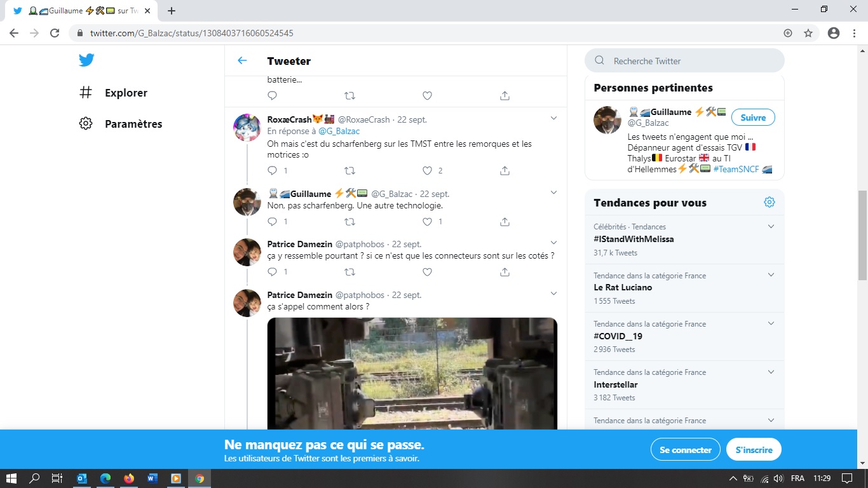
Task: Go back using the Tweeter arrow
Action: click(242, 61)
